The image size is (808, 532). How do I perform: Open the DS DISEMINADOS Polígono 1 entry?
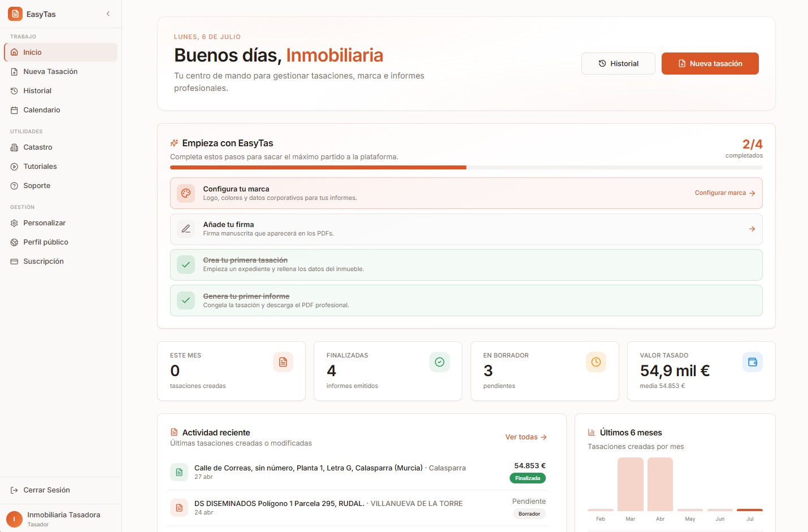point(358,508)
